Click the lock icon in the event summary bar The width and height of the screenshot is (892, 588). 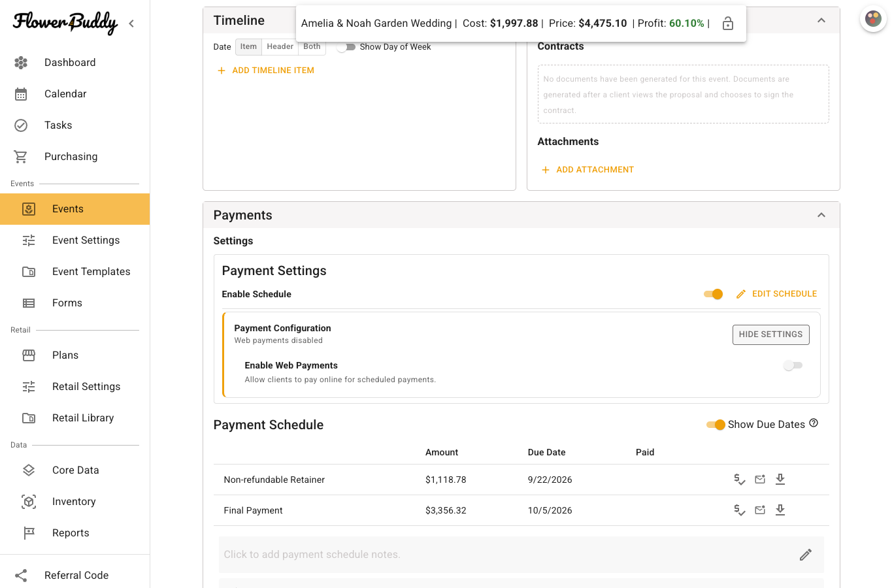[x=728, y=24]
